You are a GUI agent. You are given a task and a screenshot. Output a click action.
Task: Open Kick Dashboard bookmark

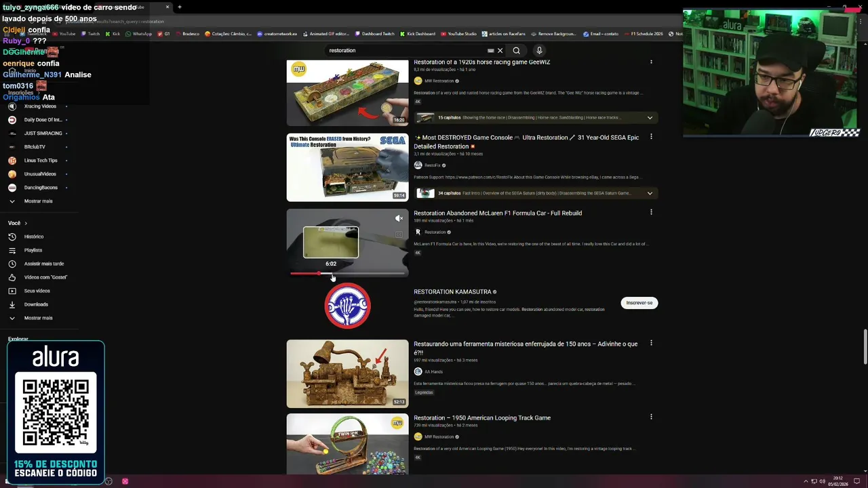pyautogui.click(x=417, y=34)
